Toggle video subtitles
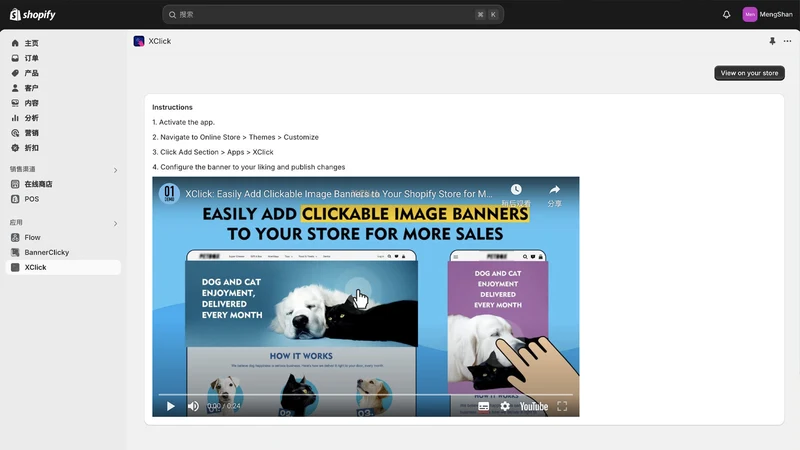800x450 pixels. click(484, 407)
